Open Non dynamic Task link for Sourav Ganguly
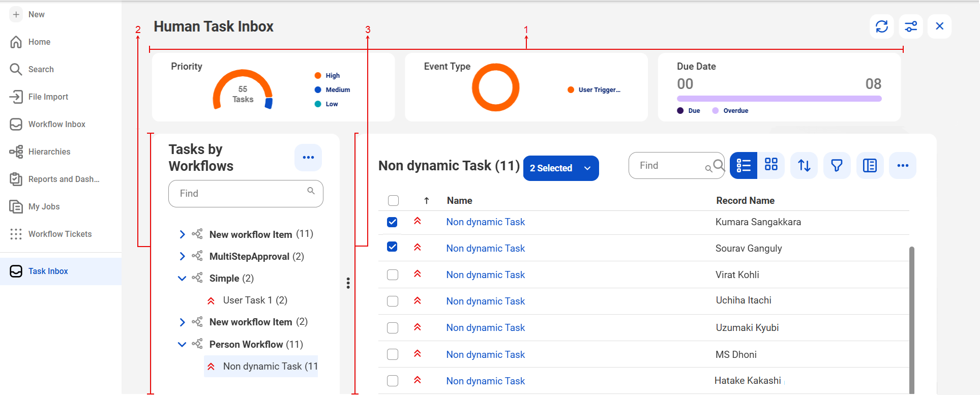This screenshot has width=980, height=395. 485,248
